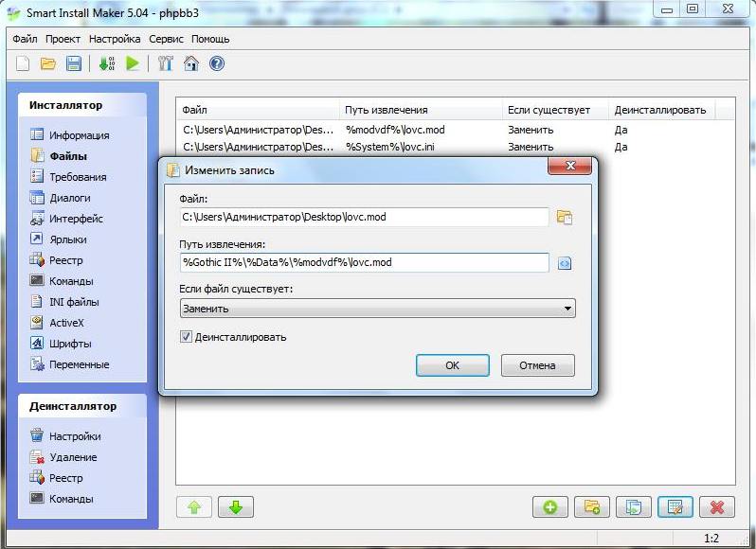Open the Сервис menu
Screen dimensions: 756x549
[x=166, y=39]
